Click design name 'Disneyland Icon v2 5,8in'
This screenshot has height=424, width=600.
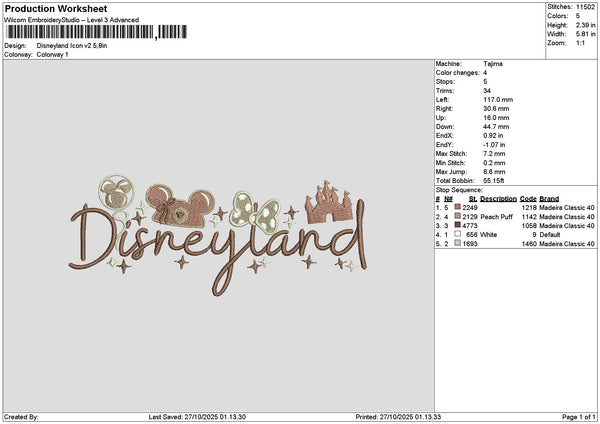tap(72, 46)
